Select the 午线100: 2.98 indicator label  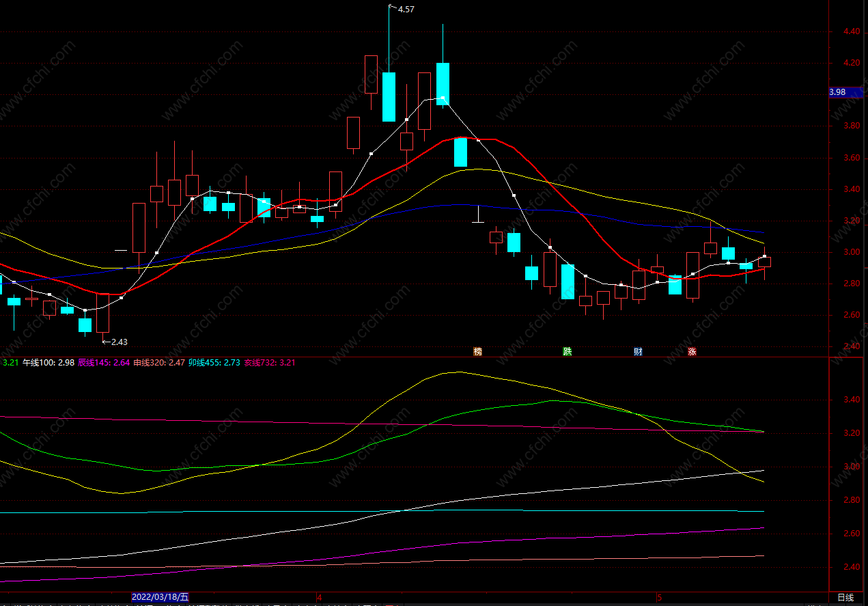pos(48,363)
